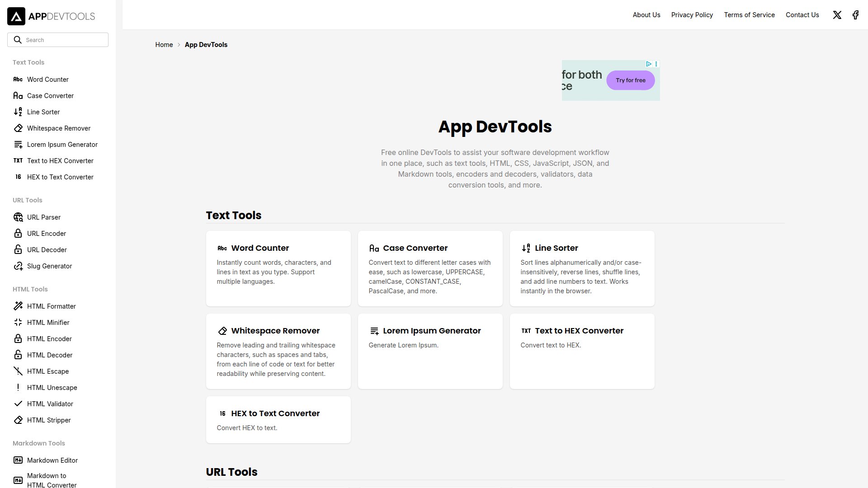Open the About Us page

646,15
